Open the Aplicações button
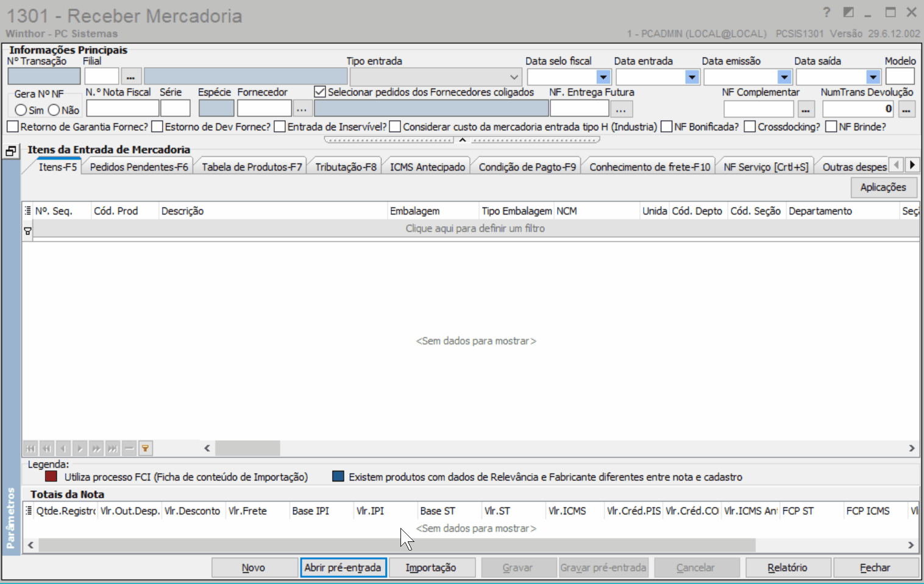 [x=883, y=187]
